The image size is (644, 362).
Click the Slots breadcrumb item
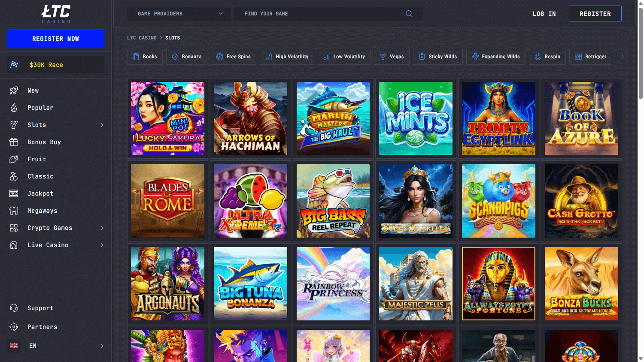(173, 38)
